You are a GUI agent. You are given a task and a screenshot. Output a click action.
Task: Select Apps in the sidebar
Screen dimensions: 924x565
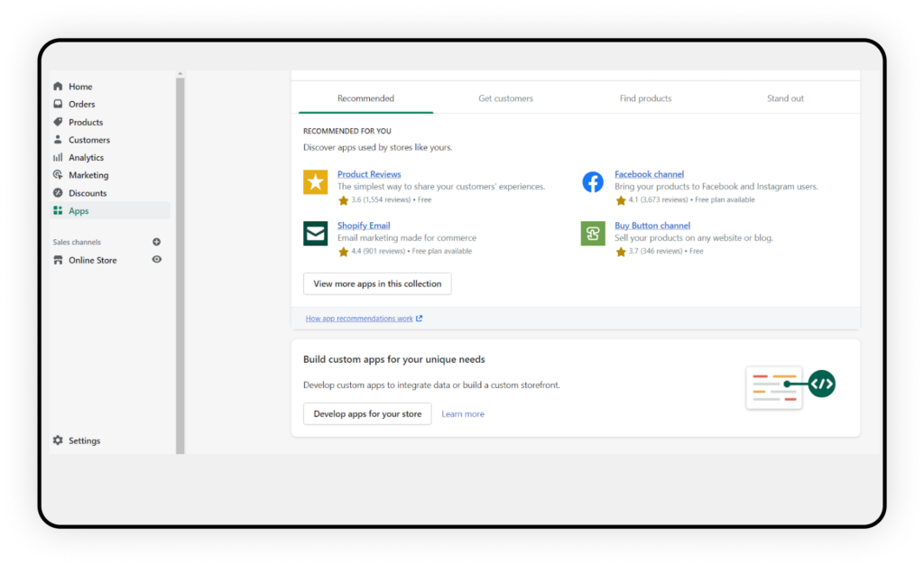click(x=109, y=210)
